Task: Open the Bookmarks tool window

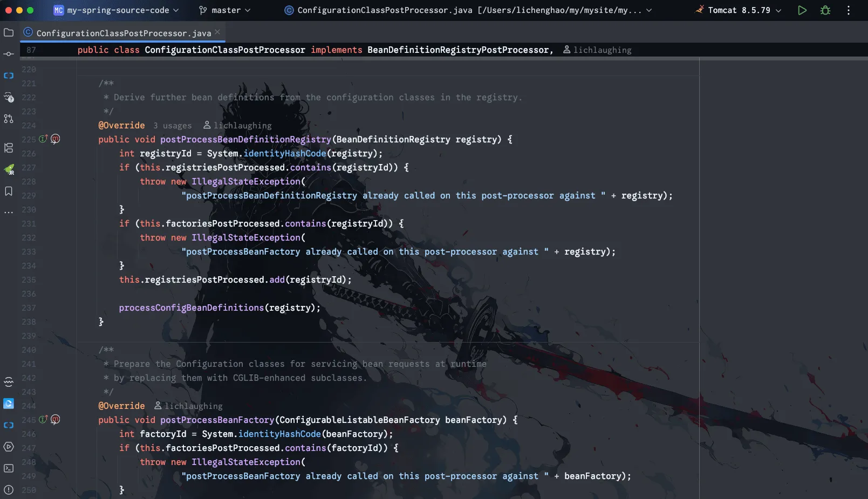Action: point(9,192)
